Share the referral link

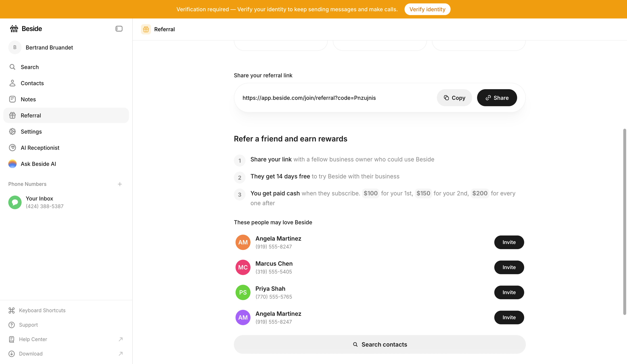tap(497, 98)
